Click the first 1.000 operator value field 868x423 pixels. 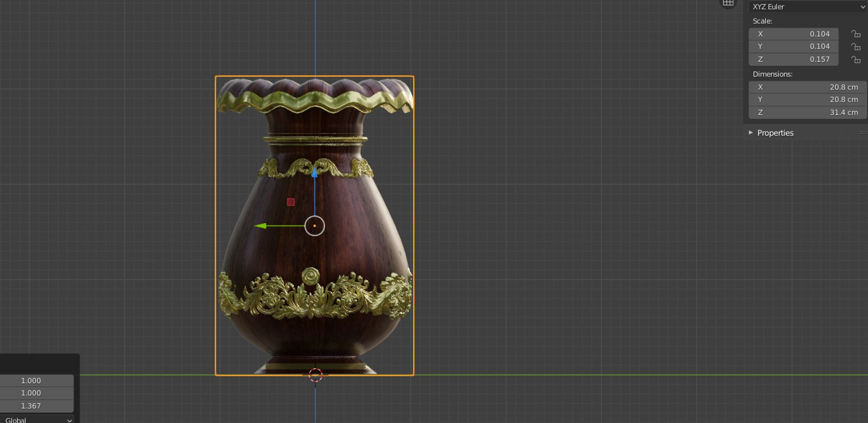pyautogui.click(x=37, y=381)
